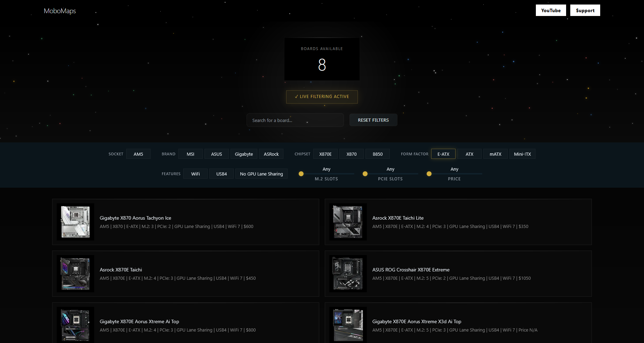Image resolution: width=644 pixels, height=343 pixels.
Task: Enable the WiFi feature filter
Action: (195, 174)
